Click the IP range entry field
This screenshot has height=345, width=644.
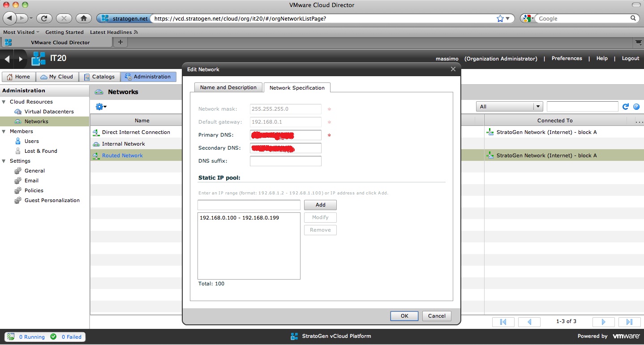(249, 205)
